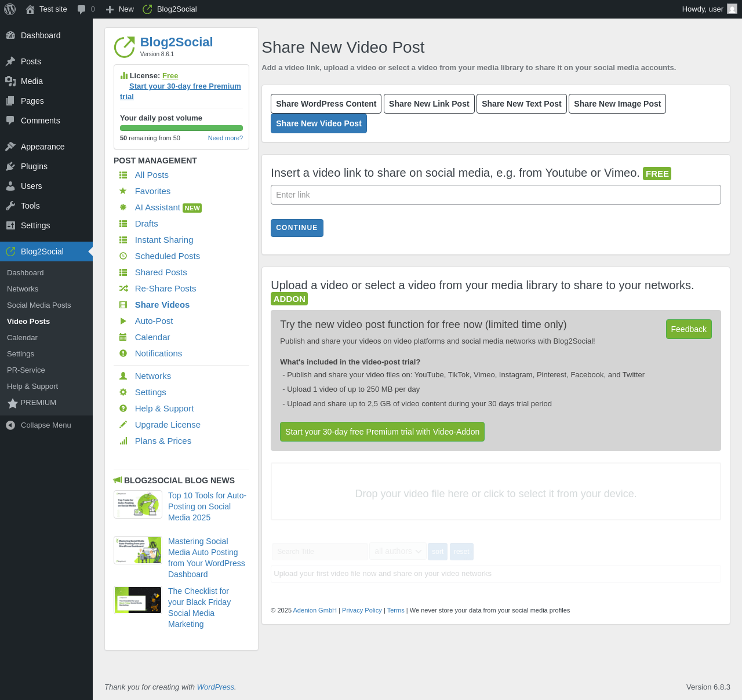Open Social Media Posts submenu item
Screen dimensions: 742x700
click(x=39, y=305)
